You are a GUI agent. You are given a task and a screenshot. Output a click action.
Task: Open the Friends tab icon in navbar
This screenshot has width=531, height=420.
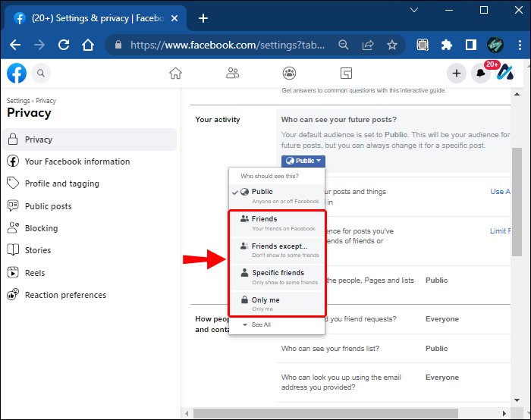pyautogui.click(x=233, y=74)
